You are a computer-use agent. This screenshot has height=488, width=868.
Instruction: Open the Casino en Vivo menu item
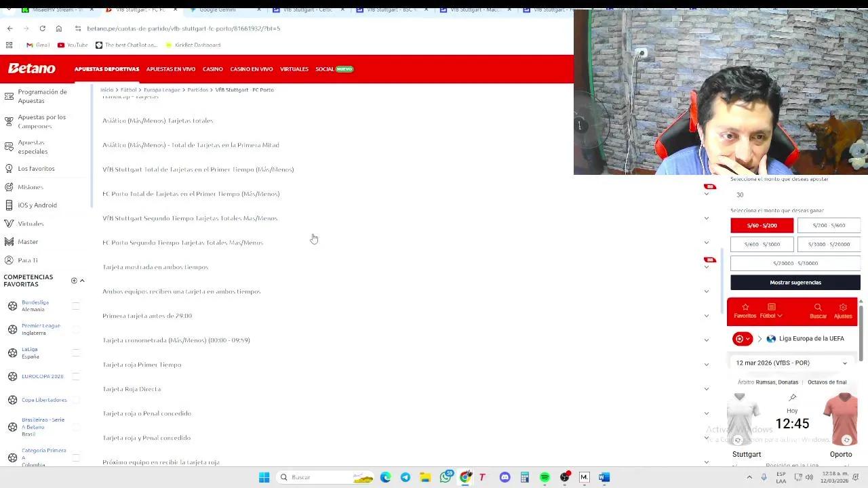click(x=251, y=68)
